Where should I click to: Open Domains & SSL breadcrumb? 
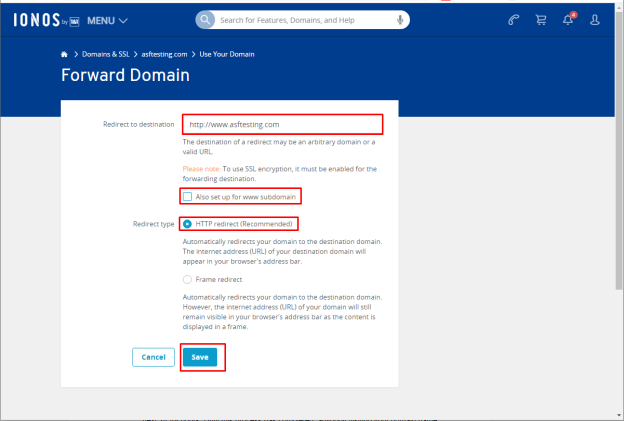(x=105, y=54)
